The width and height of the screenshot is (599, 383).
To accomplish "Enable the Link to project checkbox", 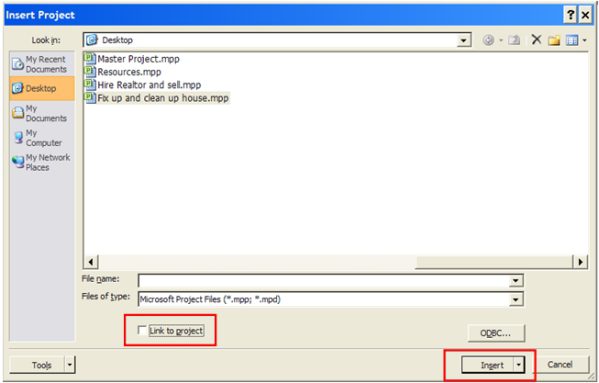I will pyautogui.click(x=142, y=330).
